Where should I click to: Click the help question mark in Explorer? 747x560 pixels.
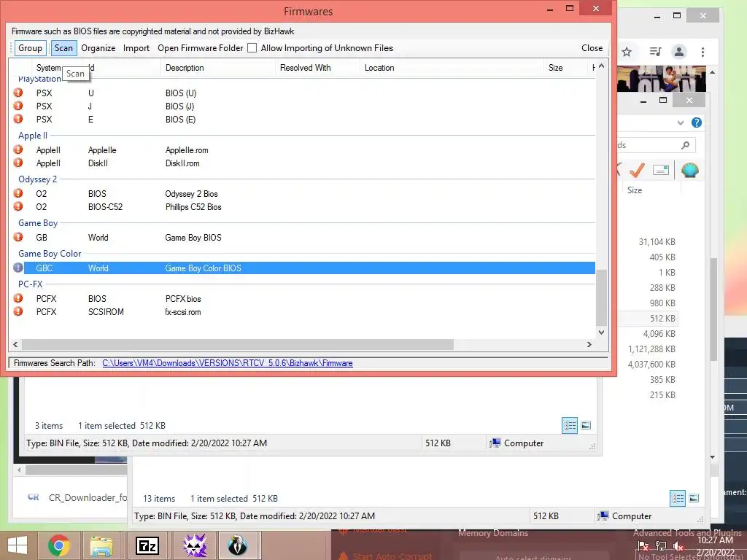pos(697,122)
